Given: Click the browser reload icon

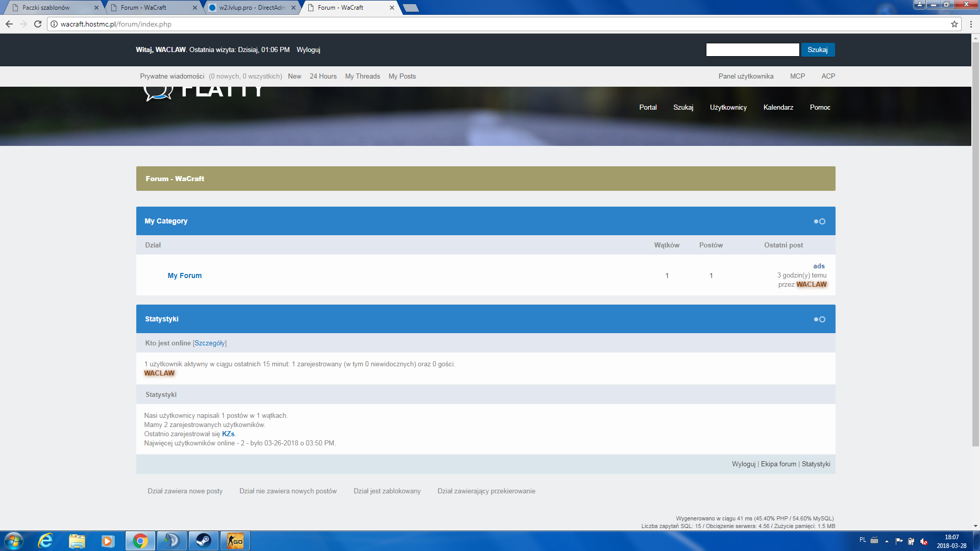Looking at the screenshot, I should point(38,24).
